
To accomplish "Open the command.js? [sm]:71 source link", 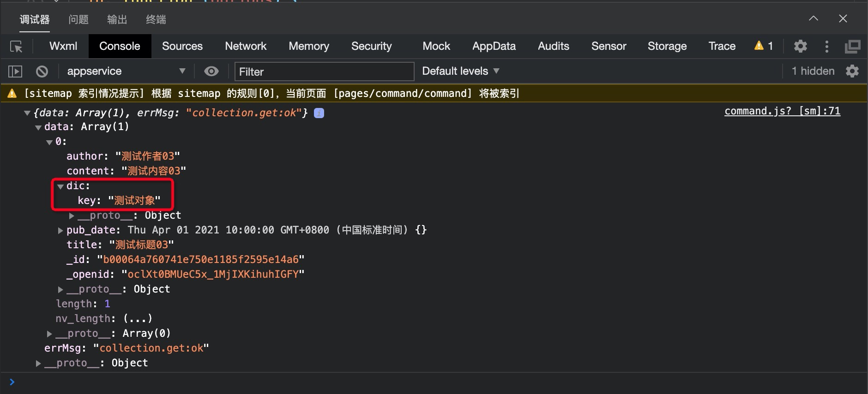I will pos(782,111).
